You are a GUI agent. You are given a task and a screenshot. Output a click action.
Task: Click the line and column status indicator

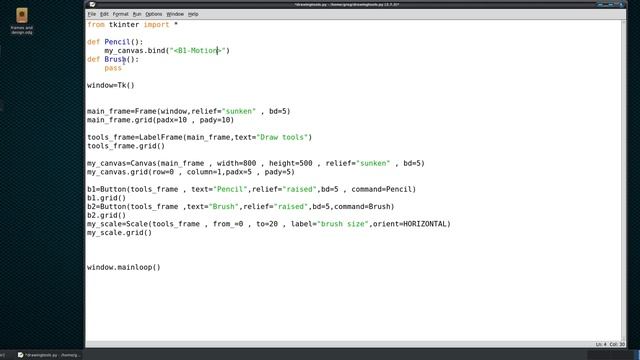coord(610,344)
